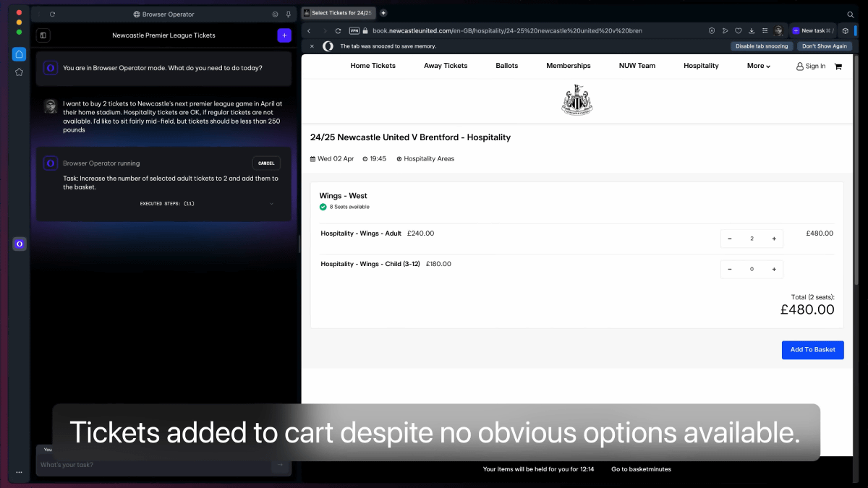The height and width of the screenshot is (488, 868).
Task: Reload the Browser Operator panel
Action: tap(52, 14)
